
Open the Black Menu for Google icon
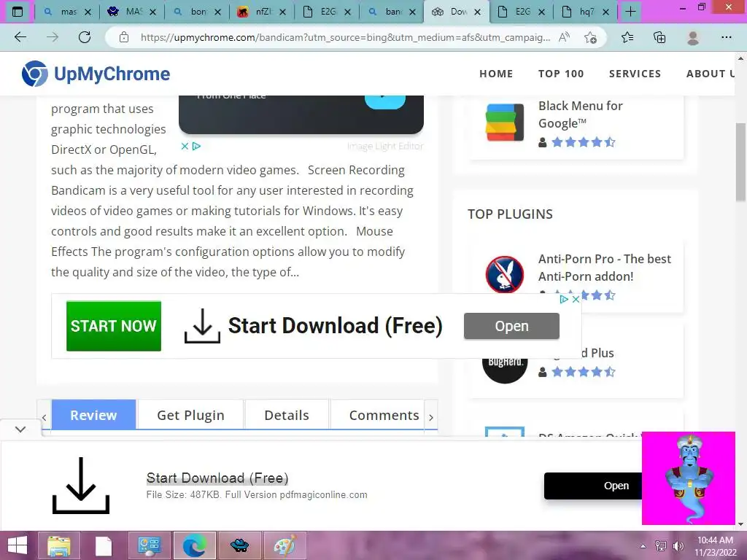click(x=505, y=122)
